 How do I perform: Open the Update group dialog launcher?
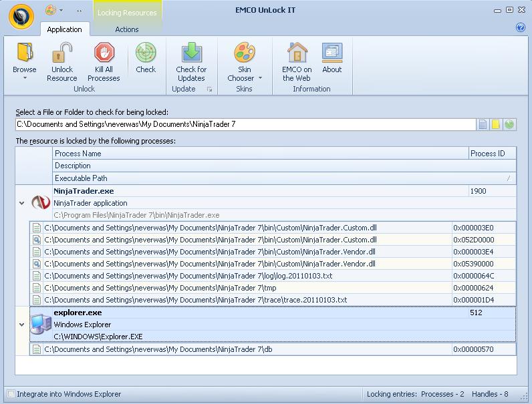tap(210, 89)
